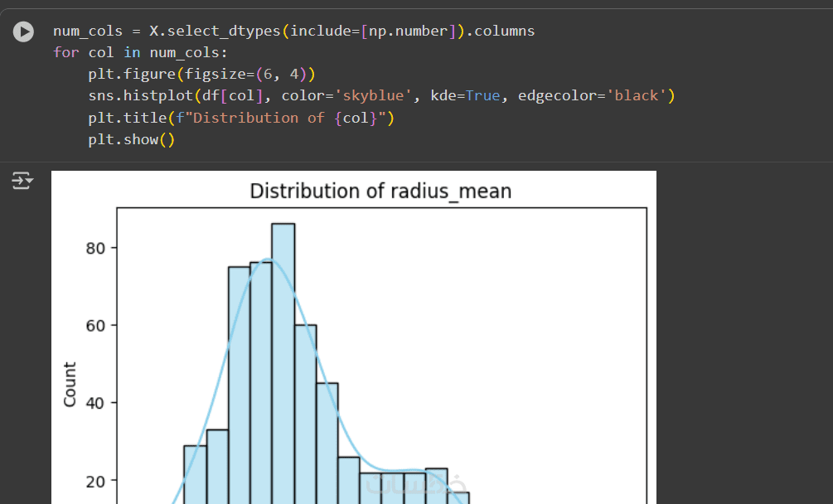Click the y-axis tick label 40
The image size is (833, 504).
point(95,403)
